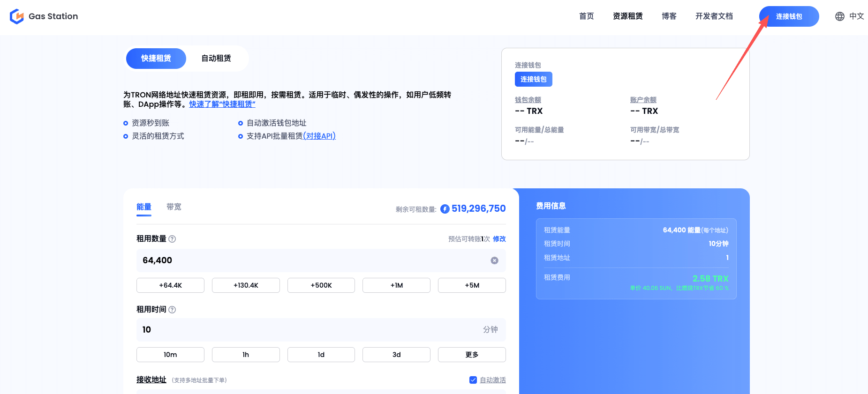Viewport: 868px width, 394px height.
Task: Click the 2.58 TRX rental fee
Action: pyautogui.click(x=710, y=279)
